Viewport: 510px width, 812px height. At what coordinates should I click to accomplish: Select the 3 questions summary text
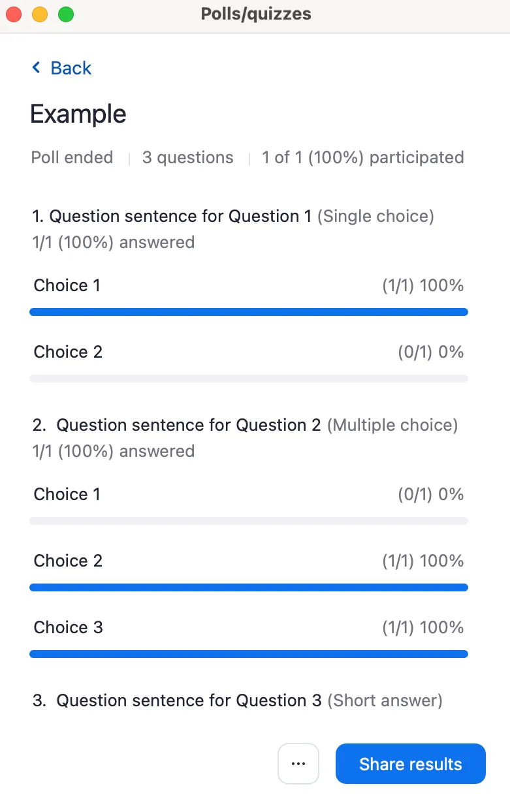[x=187, y=157]
